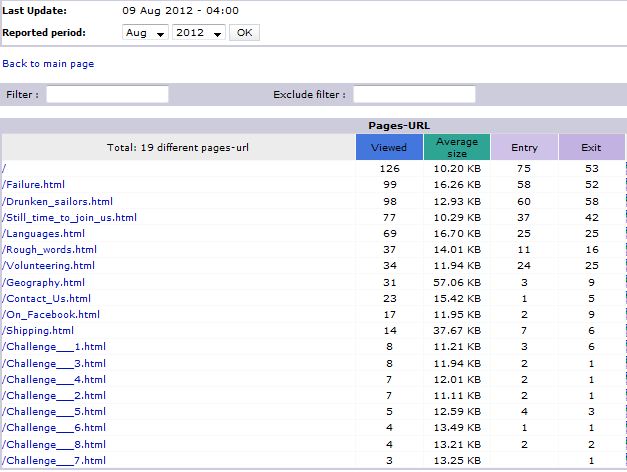
Task: Visit the /Still_time_to_join_us.html link
Action: pos(70,217)
